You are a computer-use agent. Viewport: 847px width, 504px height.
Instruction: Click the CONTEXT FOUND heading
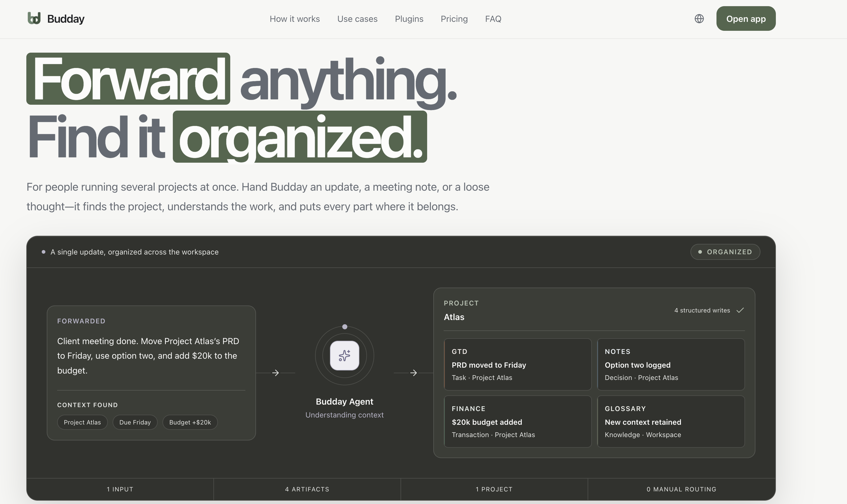click(x=87, y=405)
